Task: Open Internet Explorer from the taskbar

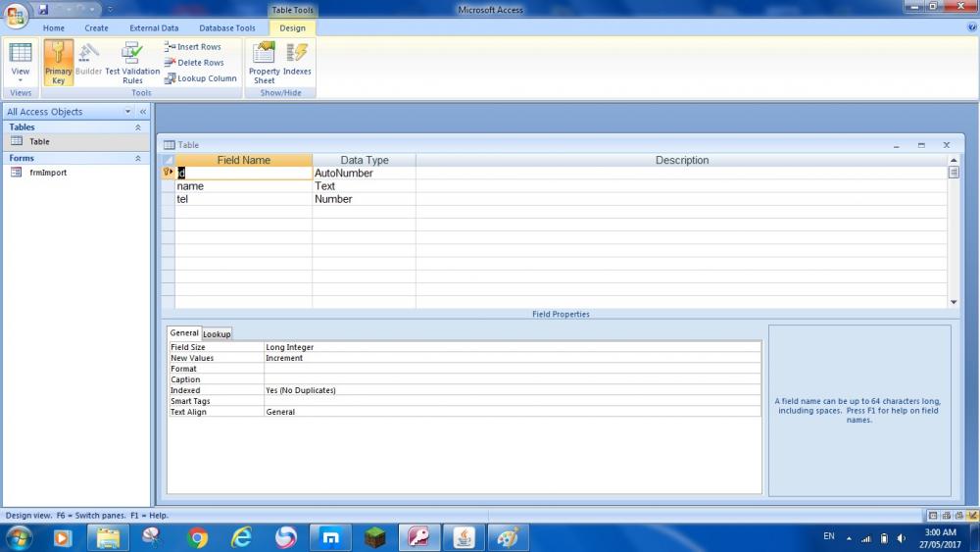Action: (242, 537)
